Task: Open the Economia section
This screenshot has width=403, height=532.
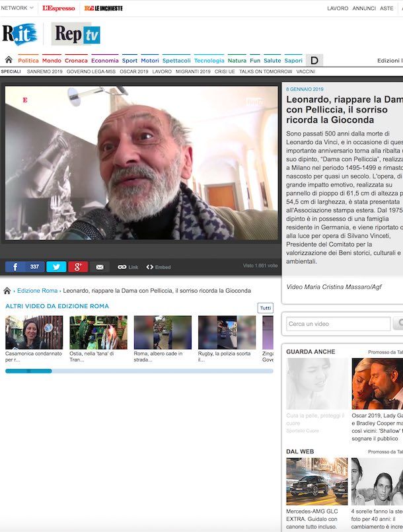Action: [105, 60]
